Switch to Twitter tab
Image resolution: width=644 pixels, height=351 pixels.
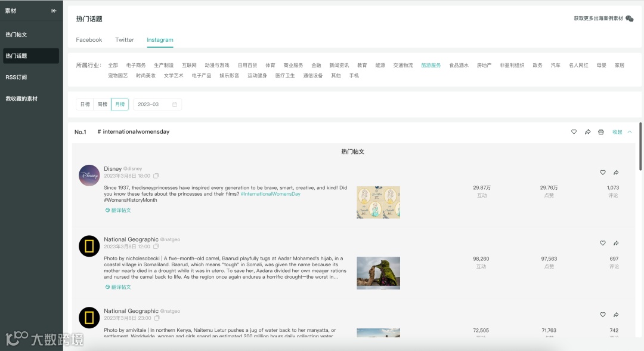(125, 40)
